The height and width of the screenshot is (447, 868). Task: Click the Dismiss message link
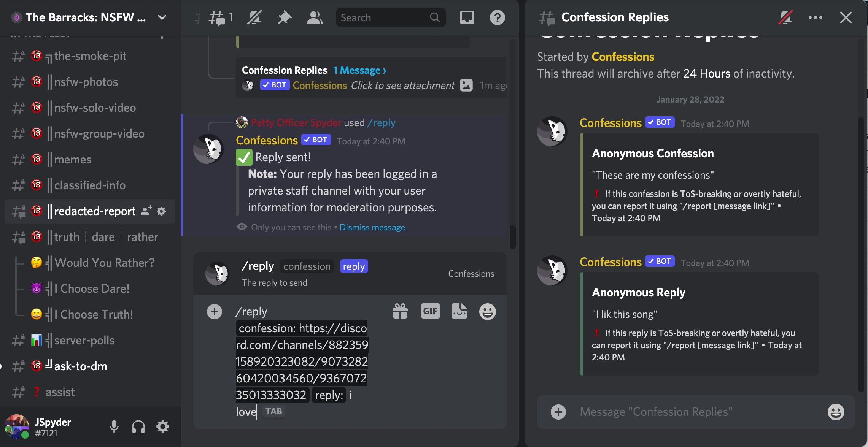[372, 227]
